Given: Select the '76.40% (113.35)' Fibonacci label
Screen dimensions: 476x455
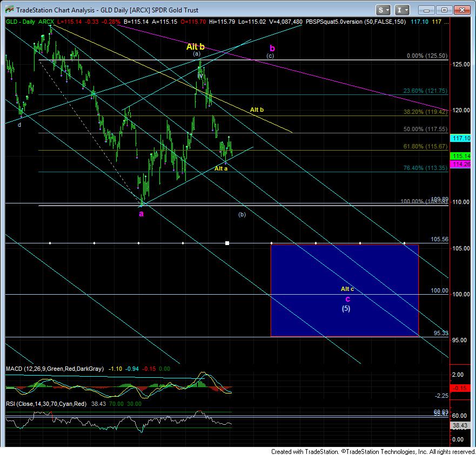Looking at the screenshot, I should click(425, 168).
